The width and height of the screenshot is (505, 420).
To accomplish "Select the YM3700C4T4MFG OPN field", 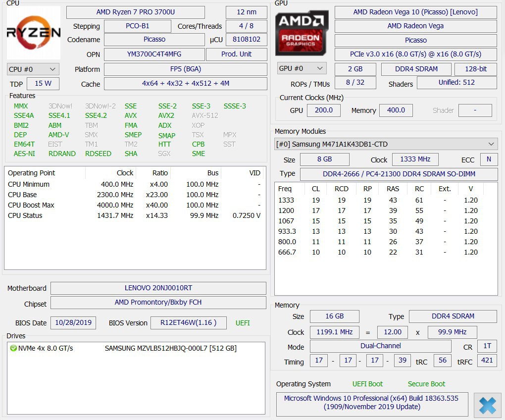I will 154,54.
